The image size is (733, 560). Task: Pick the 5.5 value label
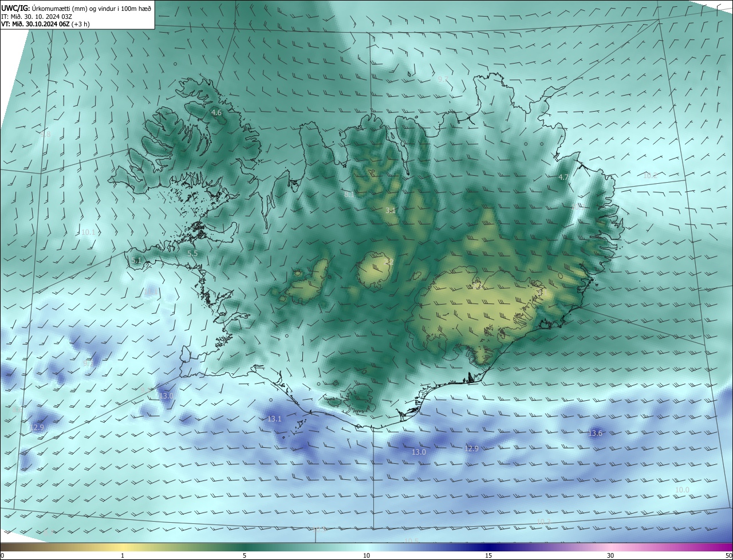click(x=192, y=253)
